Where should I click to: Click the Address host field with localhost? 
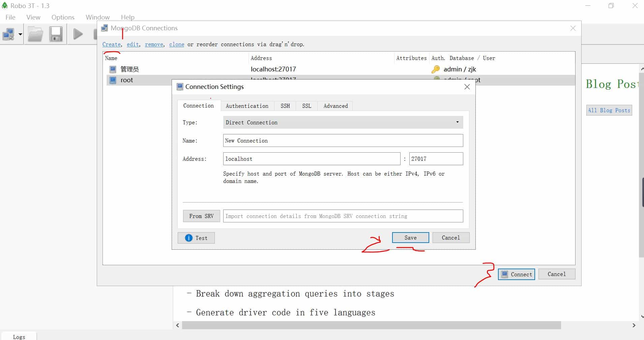pos(312,159)
